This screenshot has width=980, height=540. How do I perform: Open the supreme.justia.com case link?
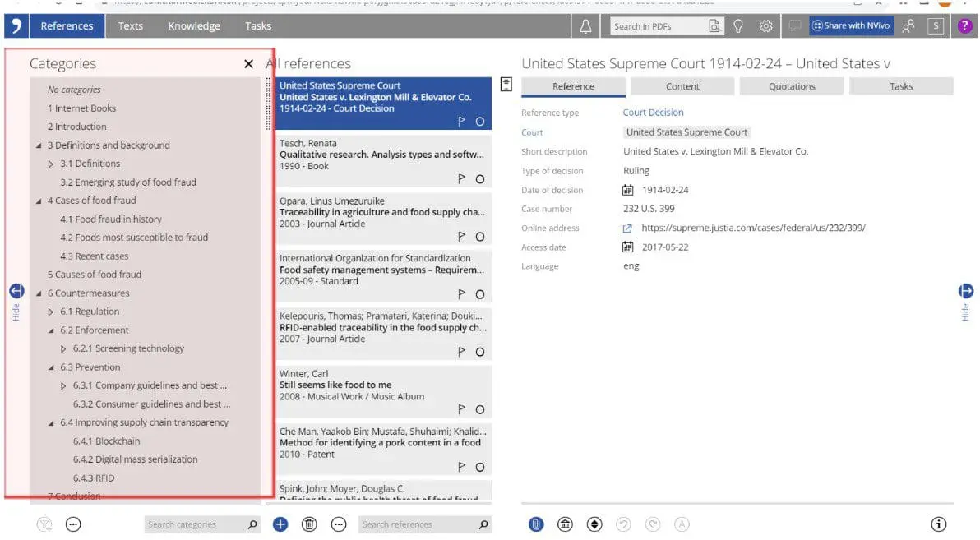coord(752,228)
